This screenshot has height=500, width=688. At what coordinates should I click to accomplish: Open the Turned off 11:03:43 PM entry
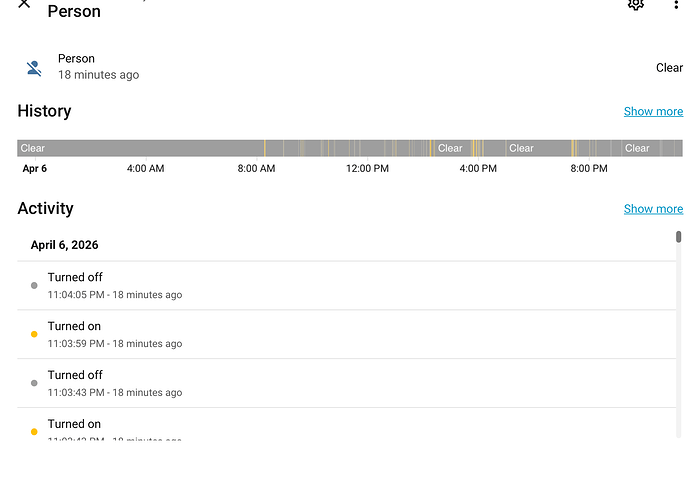tap(347, 383)
